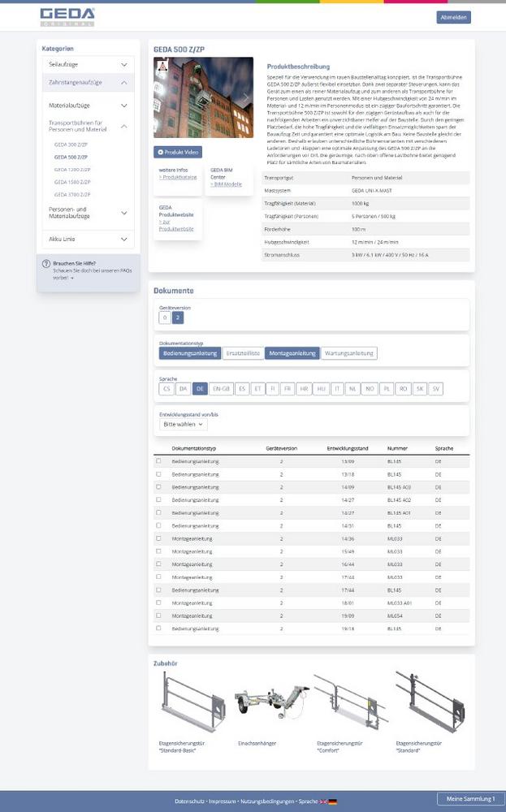Open GEDA 1200 Z/ZP in sidebar
The width and height of the screenshot is (506, 812).
click(72, 170)
